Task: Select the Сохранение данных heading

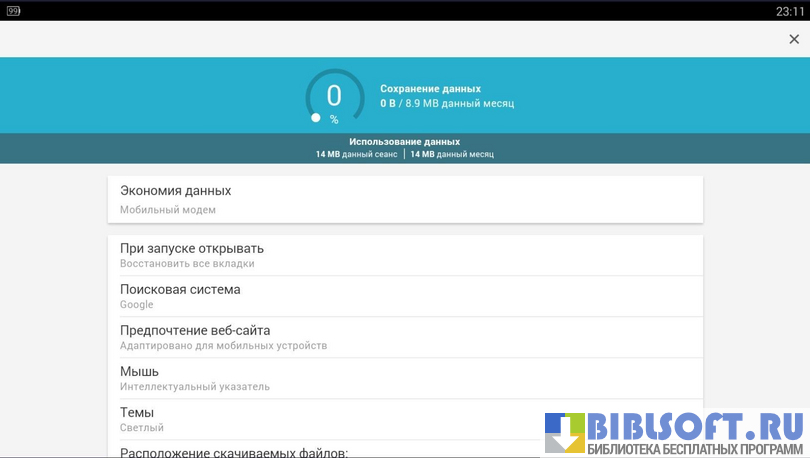Action: tap(430, 89)
